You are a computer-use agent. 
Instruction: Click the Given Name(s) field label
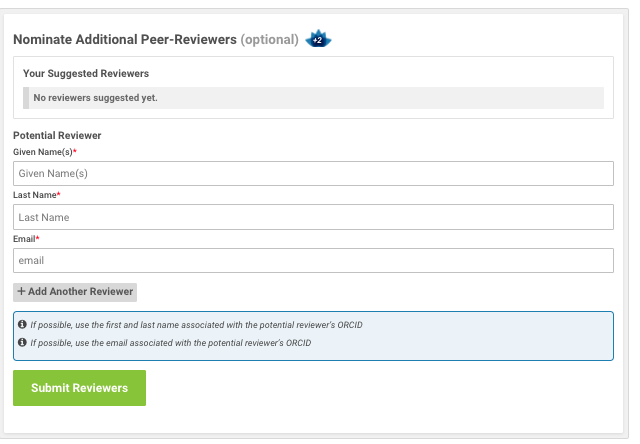[44, 152]
